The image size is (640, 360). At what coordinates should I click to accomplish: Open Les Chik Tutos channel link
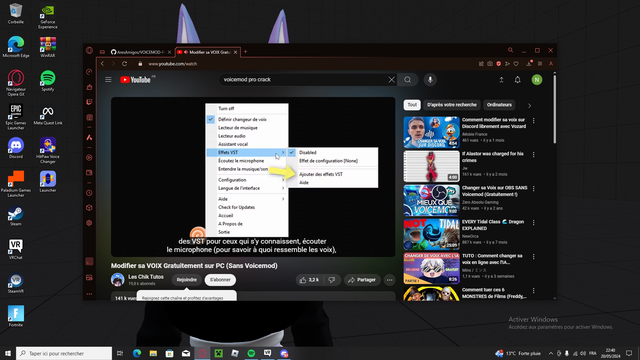[146, 277]
